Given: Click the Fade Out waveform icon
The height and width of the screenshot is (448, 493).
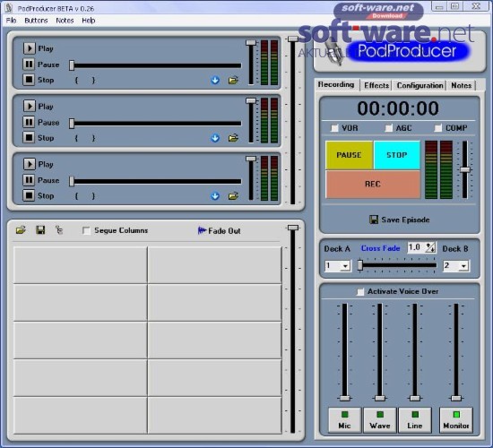Looking at the screenshot, I should coord(202,230).
